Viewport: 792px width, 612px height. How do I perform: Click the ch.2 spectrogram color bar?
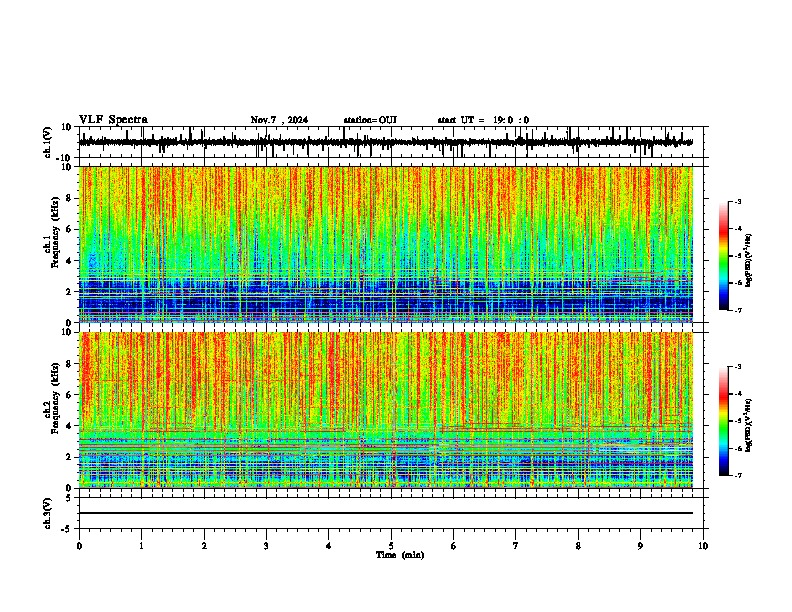(723, 421)
